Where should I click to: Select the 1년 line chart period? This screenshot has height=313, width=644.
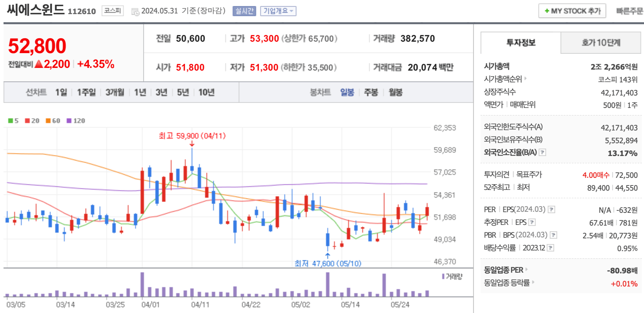tap(140, 92)
